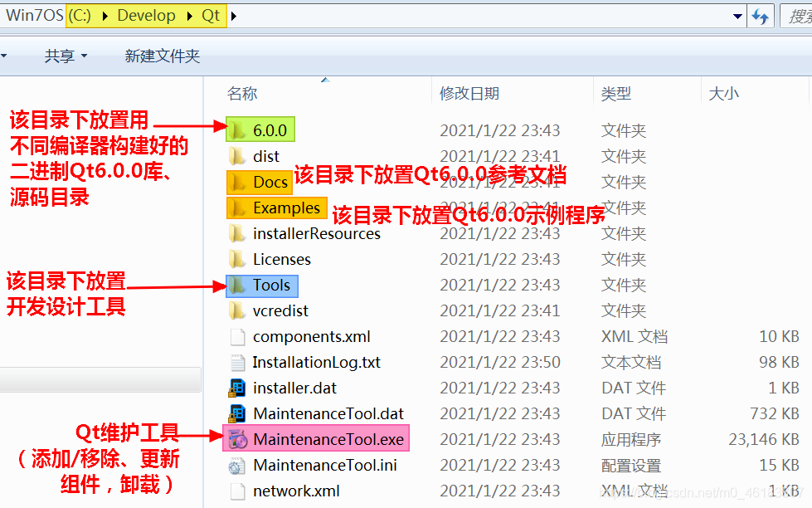Open the 6.0.0 folder icon
812x508 pixels.
click(x=237, y=130)
